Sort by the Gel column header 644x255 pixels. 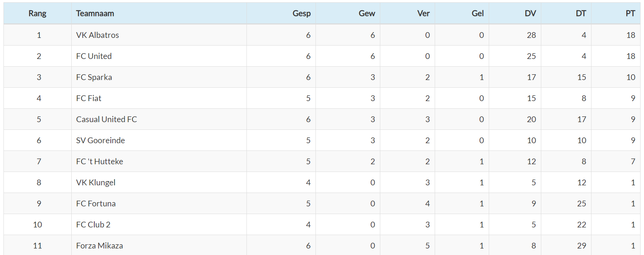click(478, 13)
